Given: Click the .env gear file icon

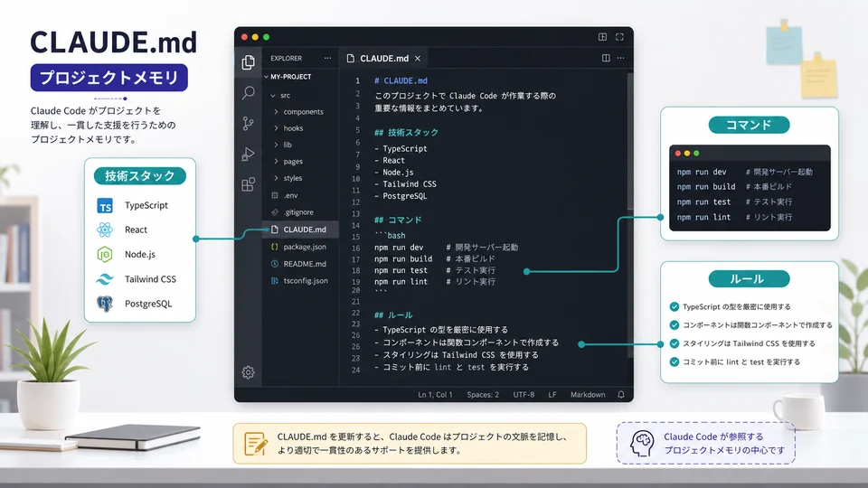Looking at the screenshot, I should (x=275, y=195).
